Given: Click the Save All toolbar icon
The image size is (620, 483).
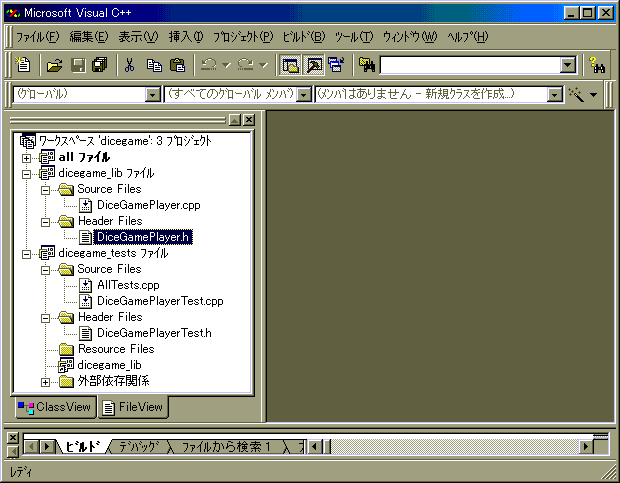Looking at the screenshot, I should tap(100, 65).
